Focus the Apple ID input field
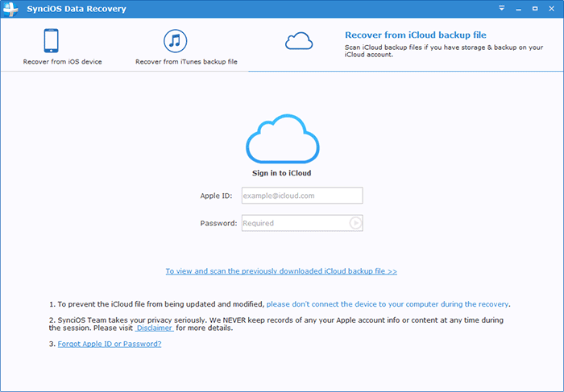 pos(302,196)
